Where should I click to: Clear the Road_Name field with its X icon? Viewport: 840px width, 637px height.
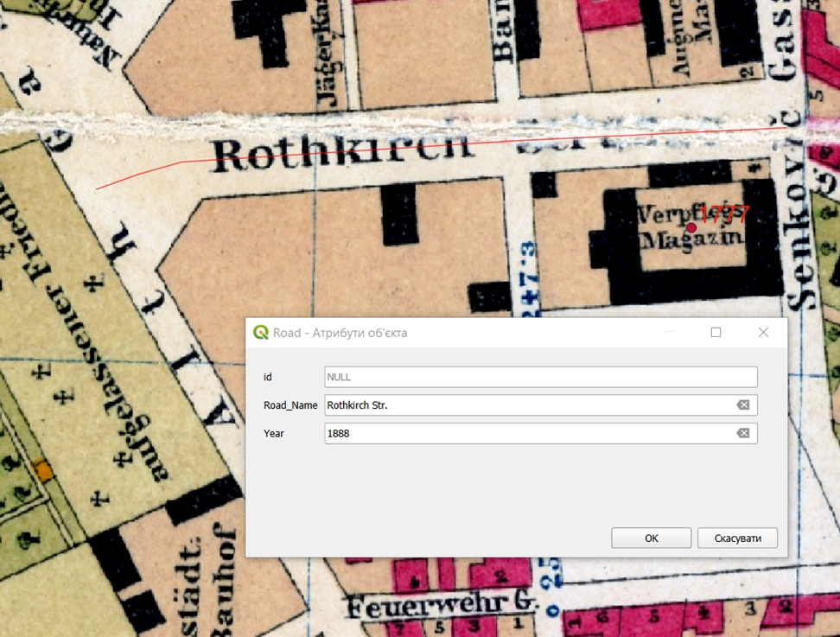tap(742, 405)
